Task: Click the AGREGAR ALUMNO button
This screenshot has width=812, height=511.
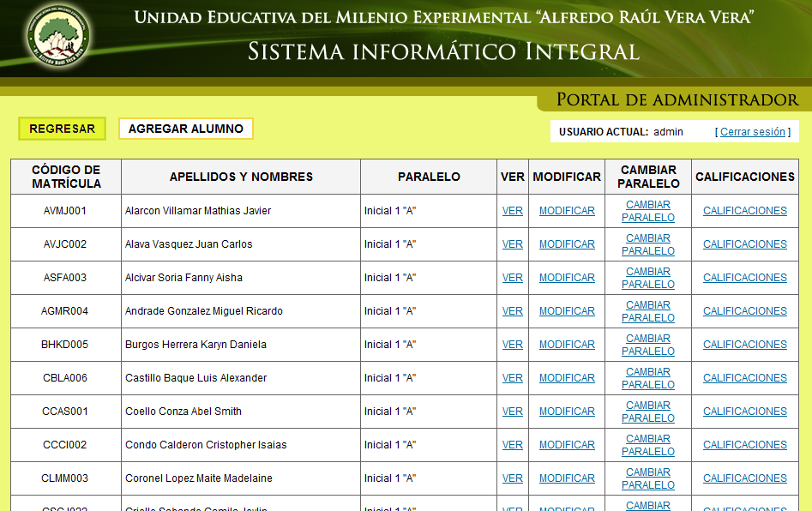Action: 186,129
